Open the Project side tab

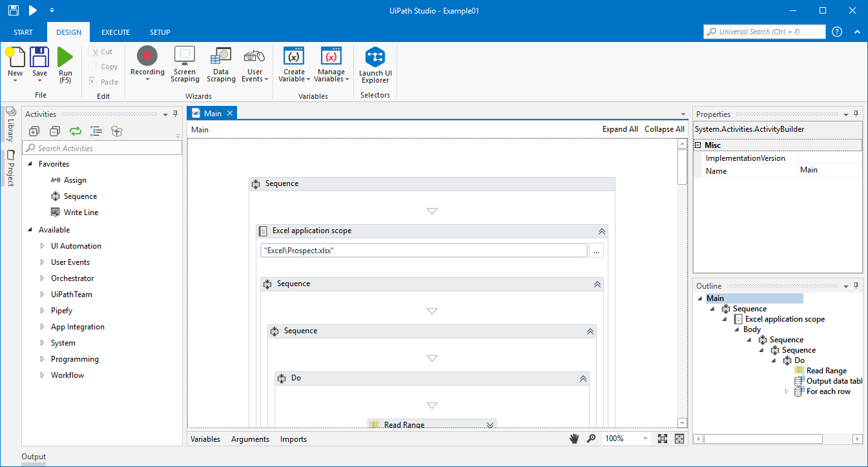(x=10, y=167)
